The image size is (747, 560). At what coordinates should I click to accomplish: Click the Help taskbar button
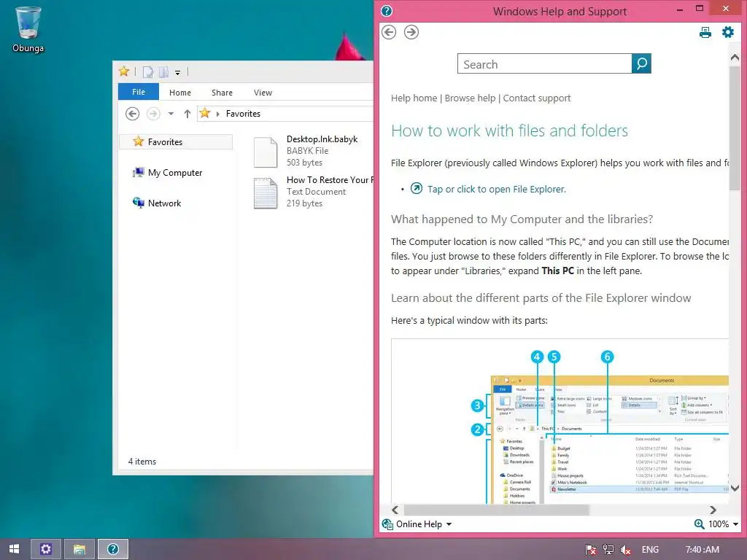pos(113,549)
